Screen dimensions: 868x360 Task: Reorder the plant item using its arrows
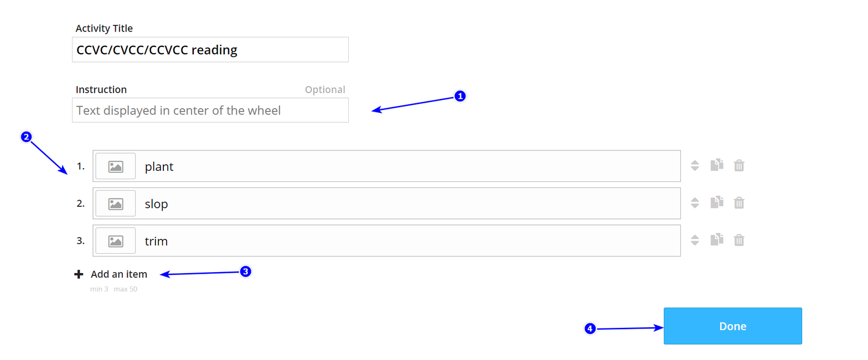coord(695,165)
